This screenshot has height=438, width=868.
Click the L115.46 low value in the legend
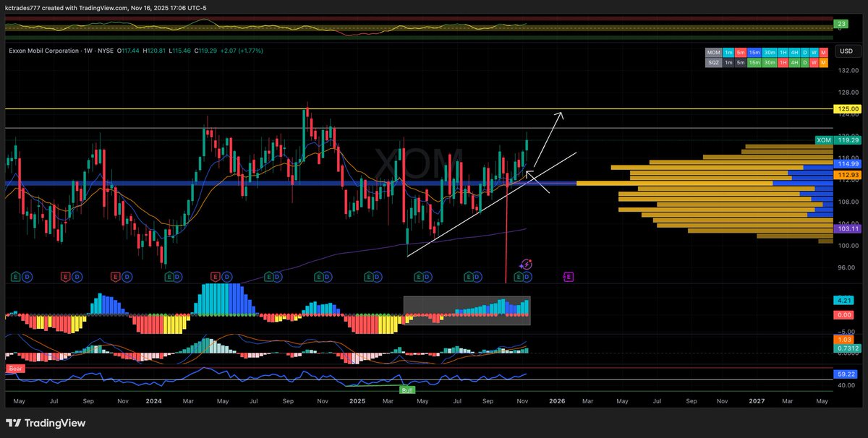coord(181,51)
